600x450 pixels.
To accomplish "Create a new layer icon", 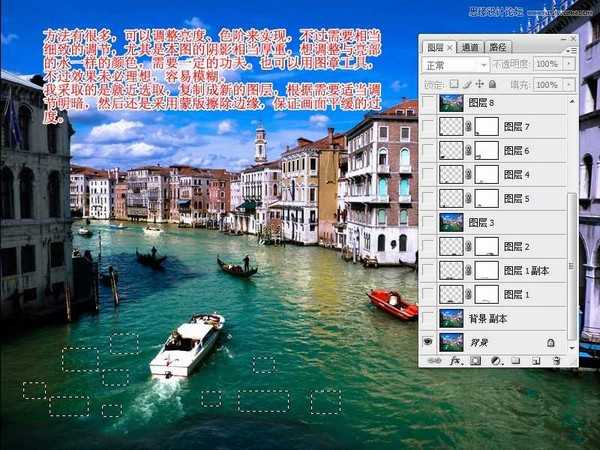I will [536, 360].
